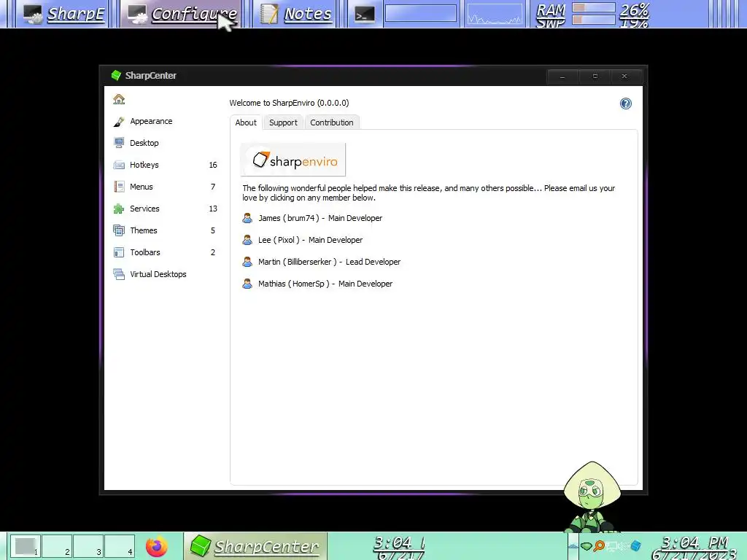This screenshot has height=560, width=747.
Task: Click the SharpCenter title bar green icon
Action: point(116,75)
